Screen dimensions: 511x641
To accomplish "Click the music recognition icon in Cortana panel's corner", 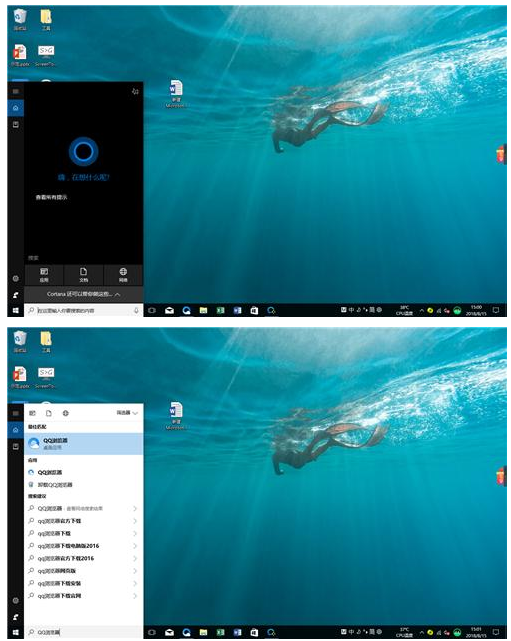I will 135,91.
